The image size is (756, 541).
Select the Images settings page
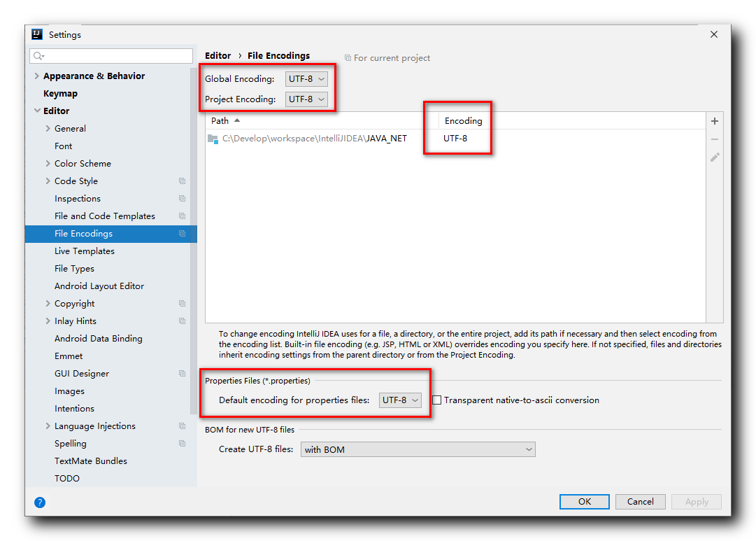click(69, 391)
